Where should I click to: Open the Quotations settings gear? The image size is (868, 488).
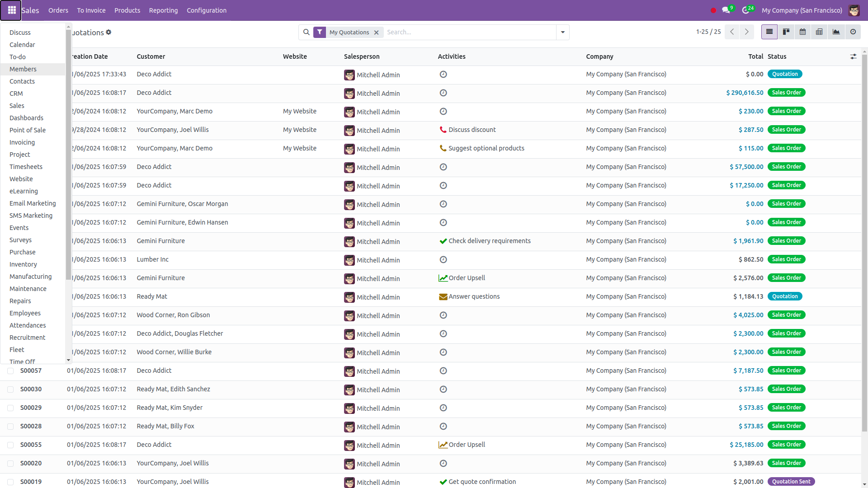pyautogui.click(x=108, y=32)
